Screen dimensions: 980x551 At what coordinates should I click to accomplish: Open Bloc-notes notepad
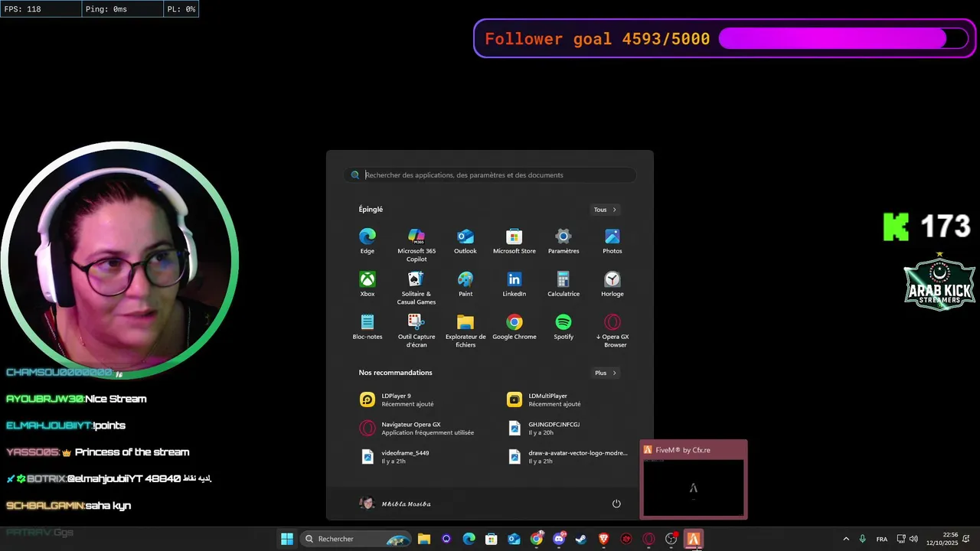pyautogui.click(x=367, y=326)
